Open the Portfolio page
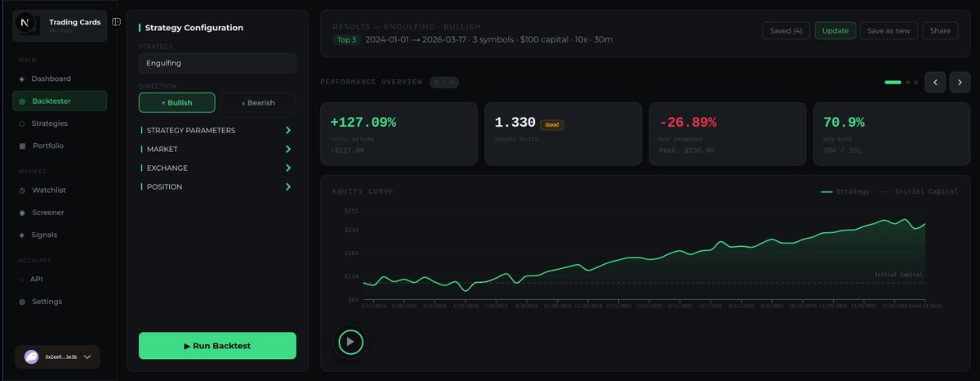The width and height of the screenshot is (980, 381). pyautogui.click(x=60, y=146)
